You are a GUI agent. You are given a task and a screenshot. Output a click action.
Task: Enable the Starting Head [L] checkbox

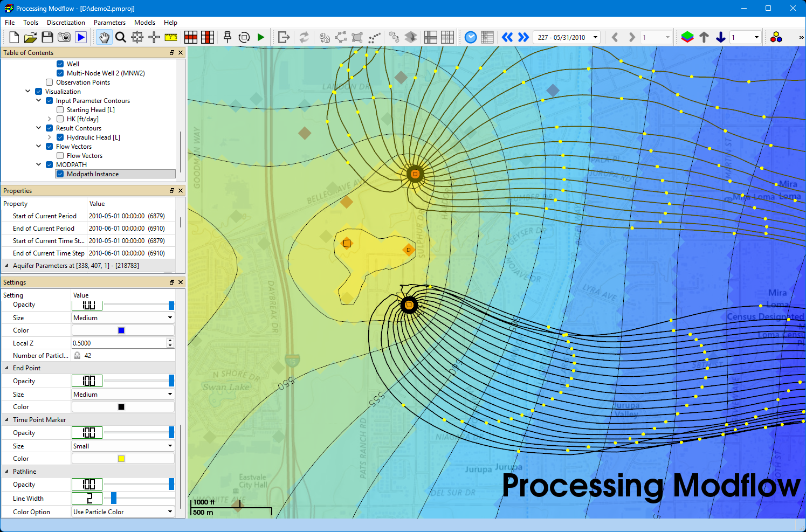coord(60,110)
